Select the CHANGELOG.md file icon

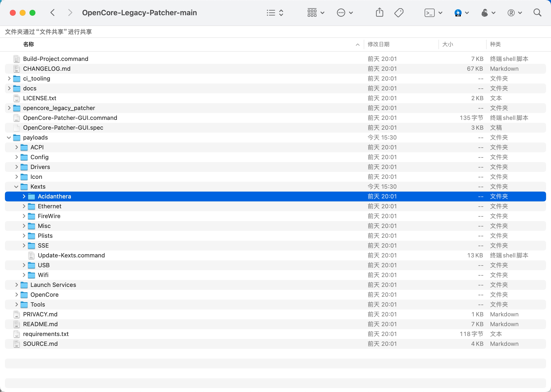pos(17,69)
